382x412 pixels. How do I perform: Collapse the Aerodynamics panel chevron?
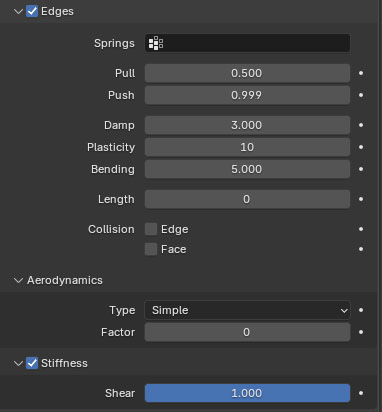[x=18, y=280]
